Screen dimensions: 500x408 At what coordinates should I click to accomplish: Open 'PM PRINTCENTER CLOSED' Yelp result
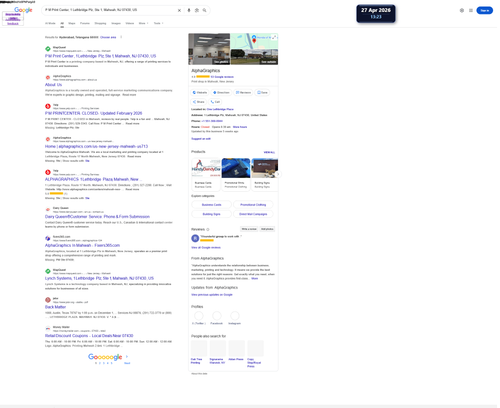[x=93, y=113]
